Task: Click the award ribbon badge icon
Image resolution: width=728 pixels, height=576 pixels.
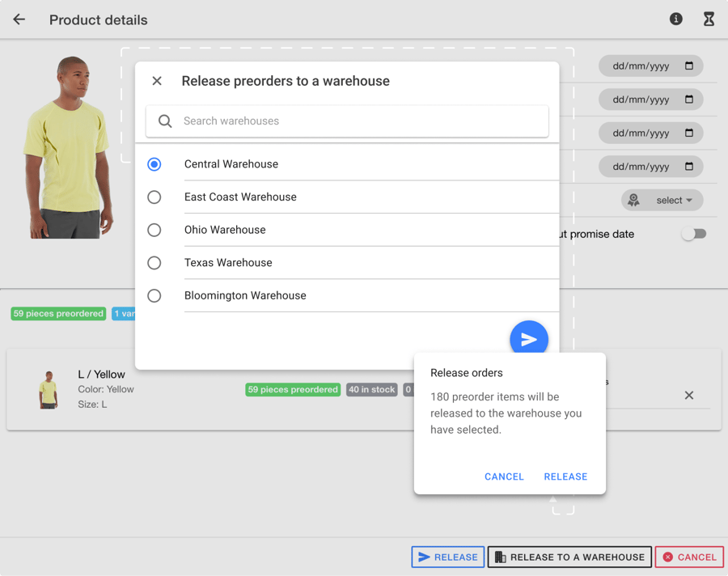Action: click(x=633, y=200)
